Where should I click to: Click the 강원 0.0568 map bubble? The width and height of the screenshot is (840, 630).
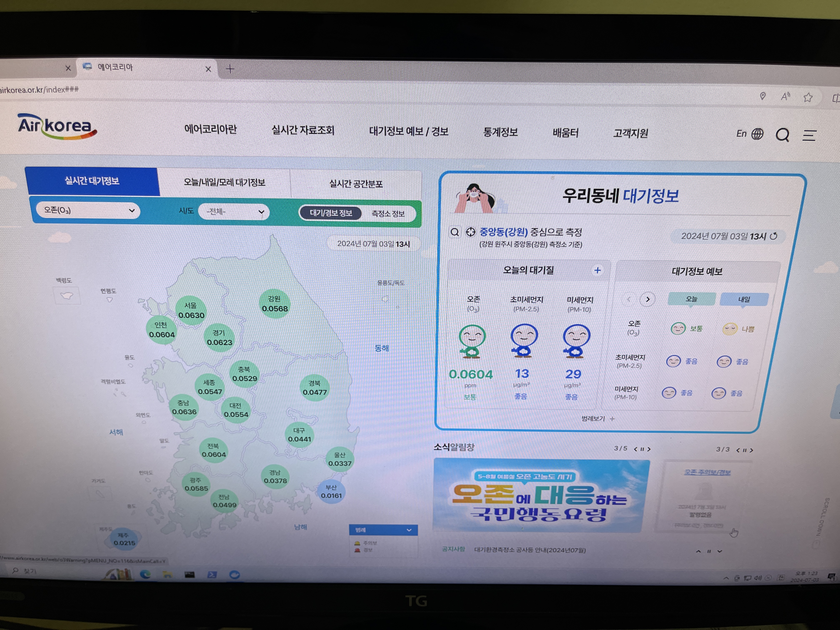point(275,304)
